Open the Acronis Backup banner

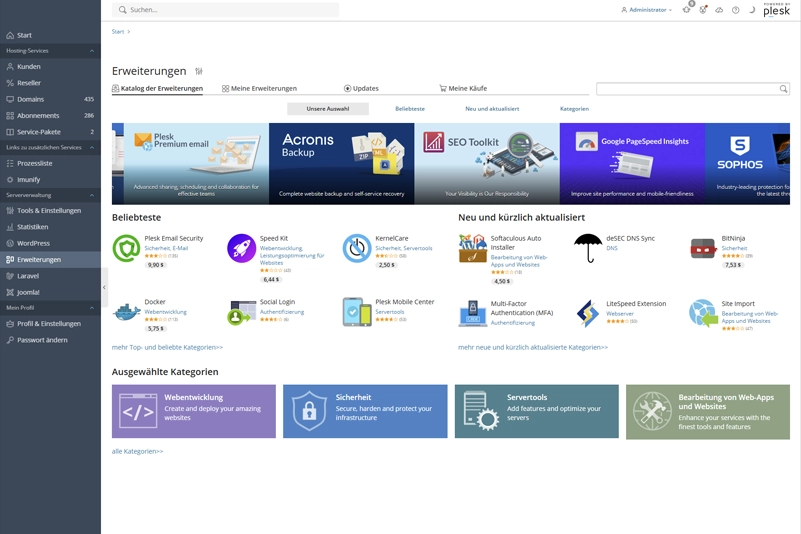[341, 164]
